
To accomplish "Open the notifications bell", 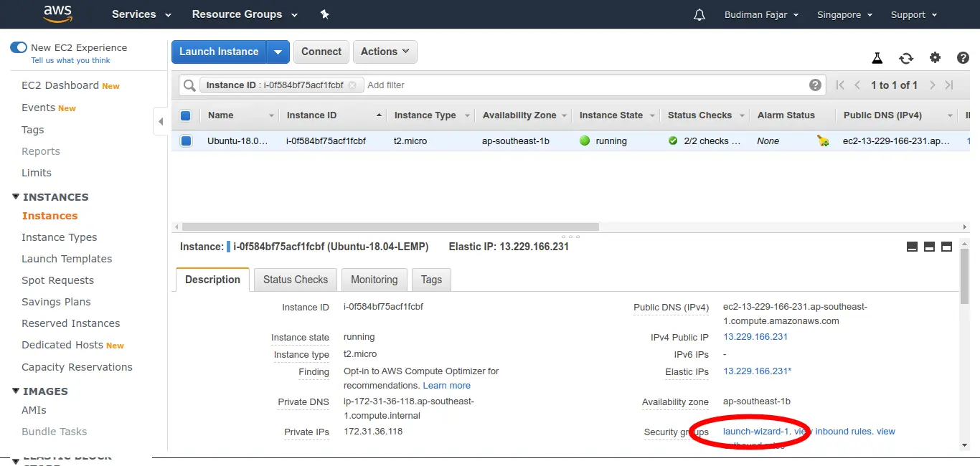I will [x=699, y=14].
